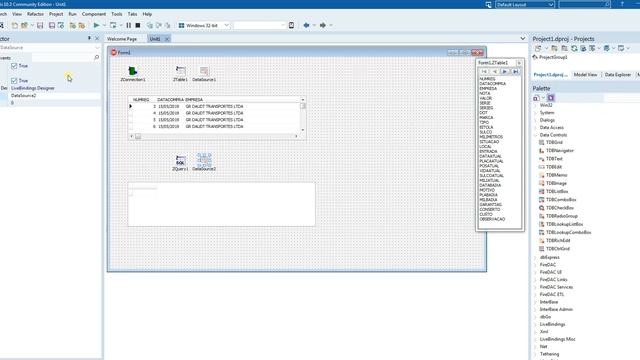Open the Help menu

tap(147, 14)
